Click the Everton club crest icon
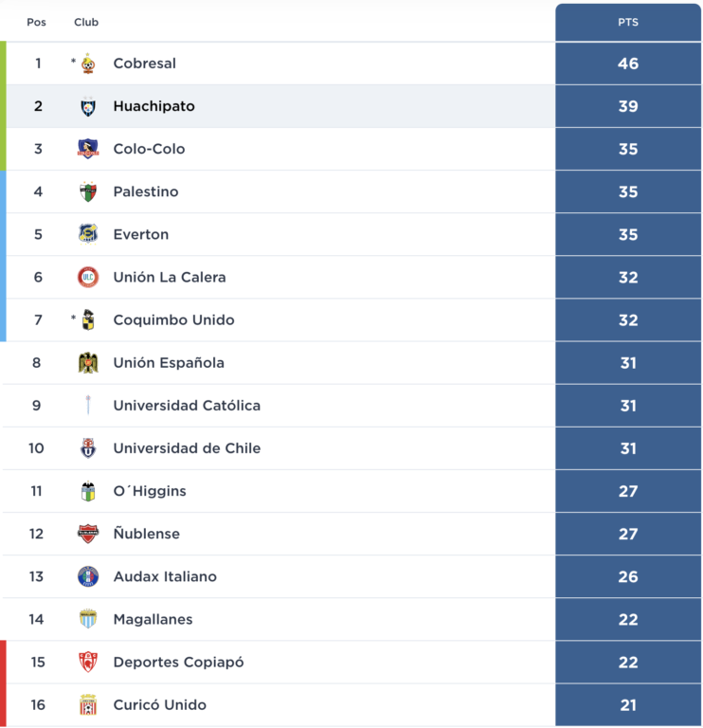This screenshot has height=728, width=703. click(x=88, y=234)
